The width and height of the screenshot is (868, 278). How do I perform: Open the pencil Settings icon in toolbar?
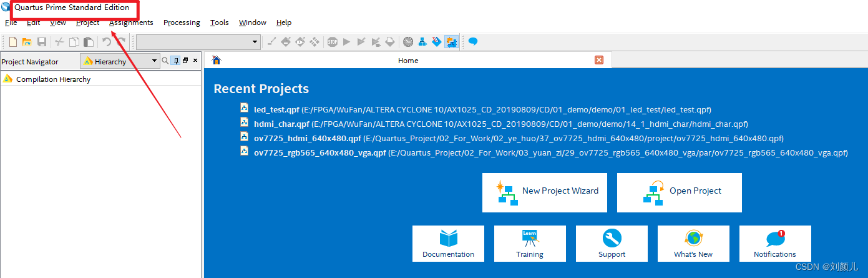pyautogui.click(x=271, y=42)
